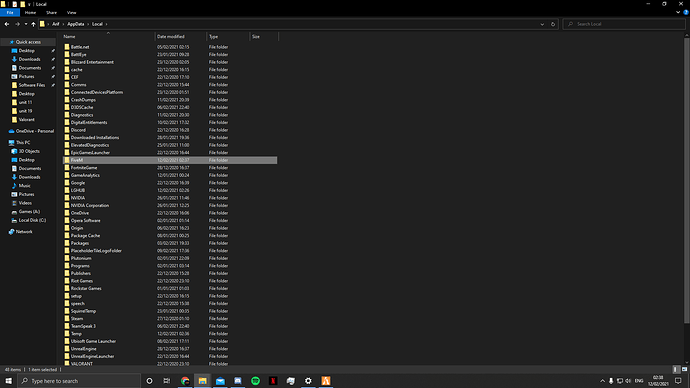The width and height of the screenshot is (690, 388).
Task: Select the Steam folder
Action: pyautogui.click(x=77, y=318)
